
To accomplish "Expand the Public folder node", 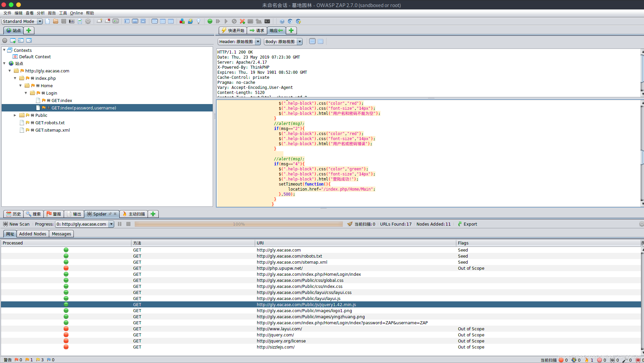I will pyautogui.click(x=15, y=115).
